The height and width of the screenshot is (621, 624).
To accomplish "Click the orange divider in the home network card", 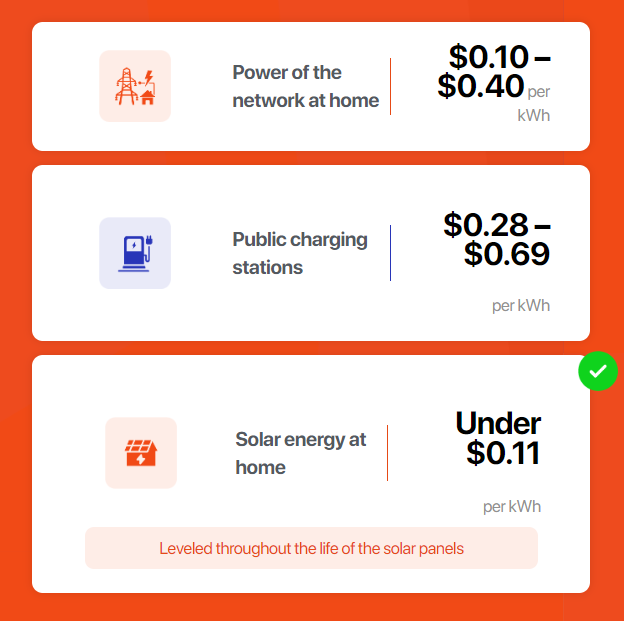I will 390,86.
